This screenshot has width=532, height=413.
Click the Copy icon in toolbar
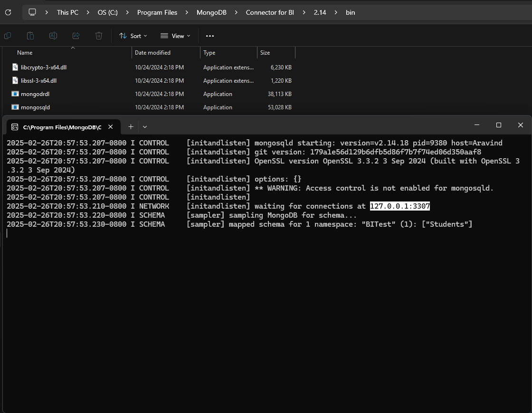(x=8, y=36)
